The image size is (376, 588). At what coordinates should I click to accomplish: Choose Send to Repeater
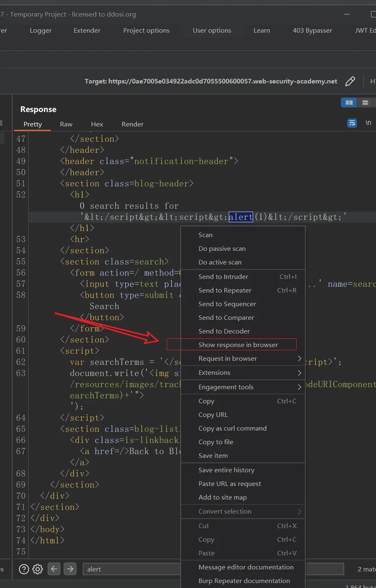[x=243, y=290]
